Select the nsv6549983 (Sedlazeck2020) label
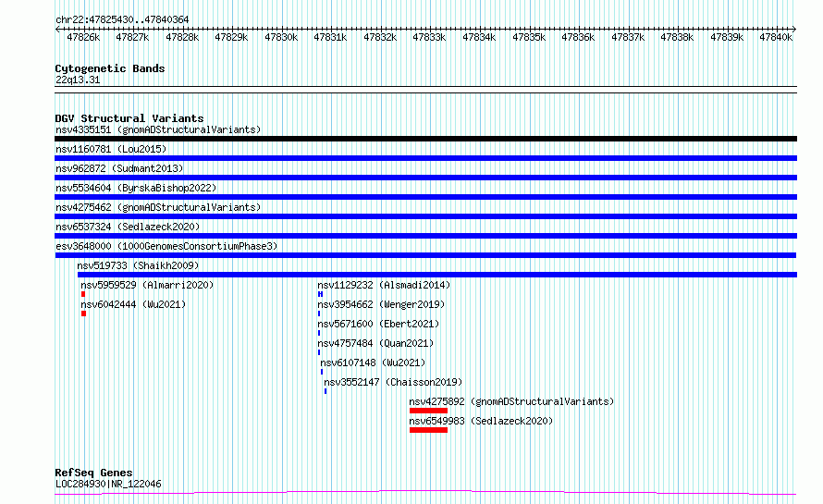The height and width of the screenshot is (504, 823). coord(481,421)
